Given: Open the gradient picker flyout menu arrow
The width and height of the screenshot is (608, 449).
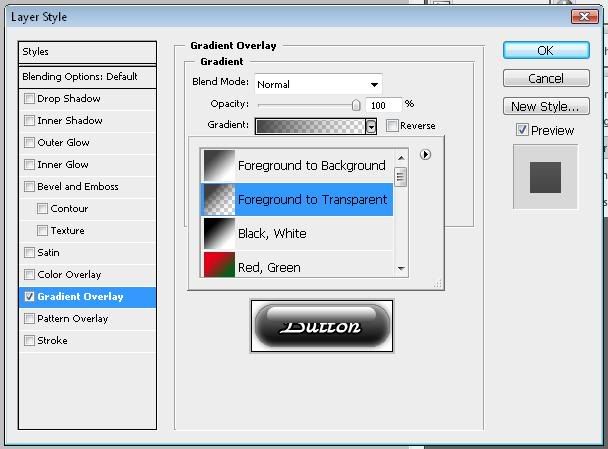Looking at the screenshot, I should (x=425, y=155).
